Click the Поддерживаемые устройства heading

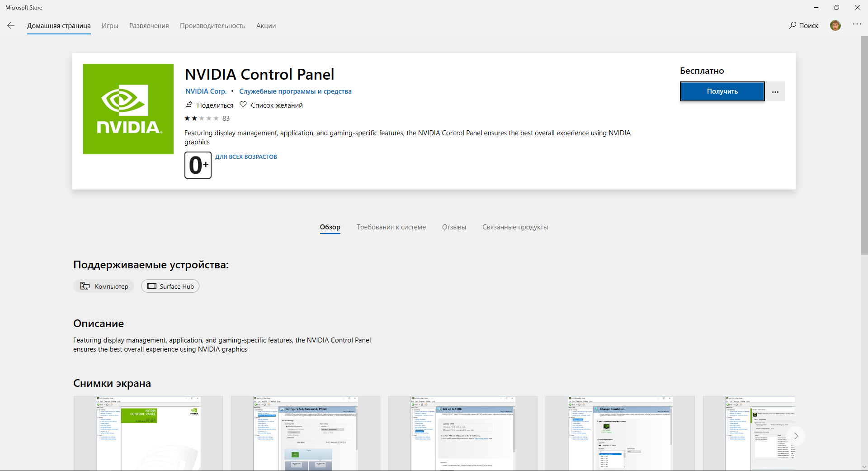pyautogui.click(x=151, y=265)
